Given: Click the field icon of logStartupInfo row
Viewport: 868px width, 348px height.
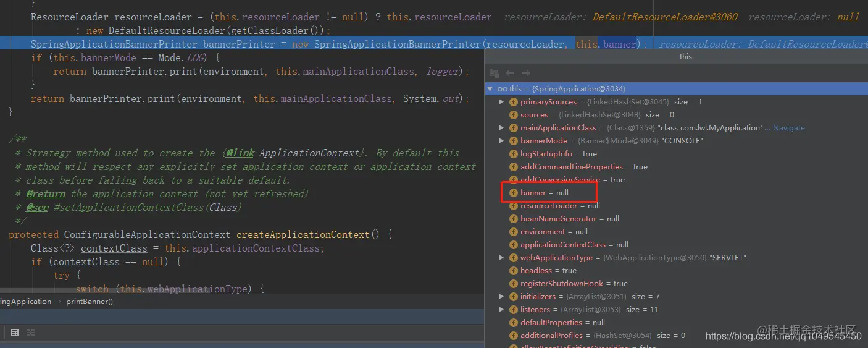Looking at the screenshot, I should point(514,154).
